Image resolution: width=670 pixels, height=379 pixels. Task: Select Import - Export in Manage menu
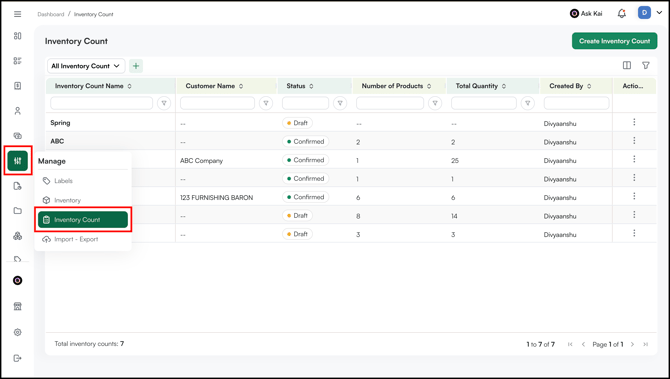tap(82, 239)
